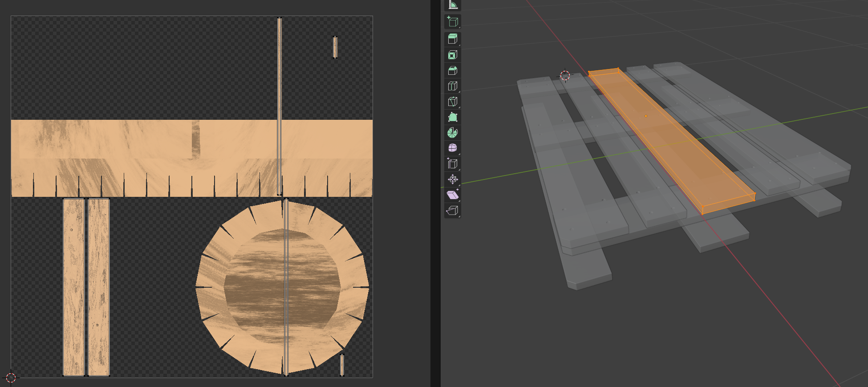Select the Loop Cut tool
868x387 pixels.
pos(453,86)
